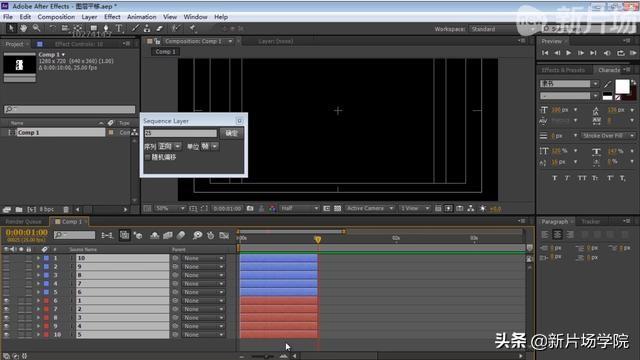
Task: Select the Brush tool
Action: (135, 28)
